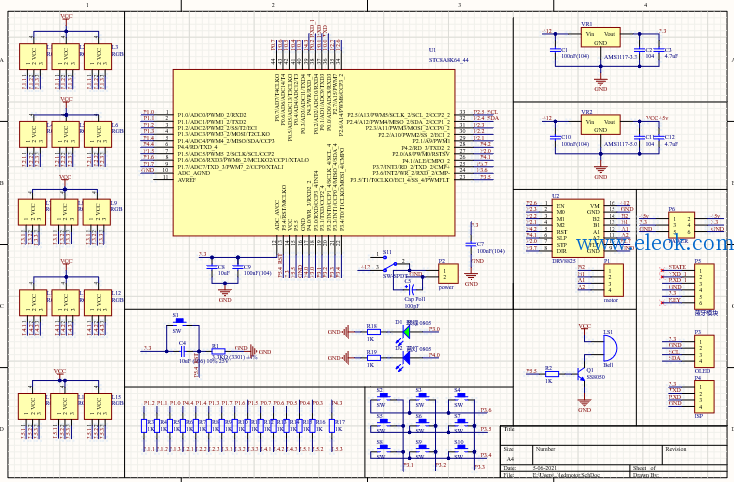The height and width of the screenshot is (482, 734).
Task: Click the green LED D1
Action: pos(405,332)
